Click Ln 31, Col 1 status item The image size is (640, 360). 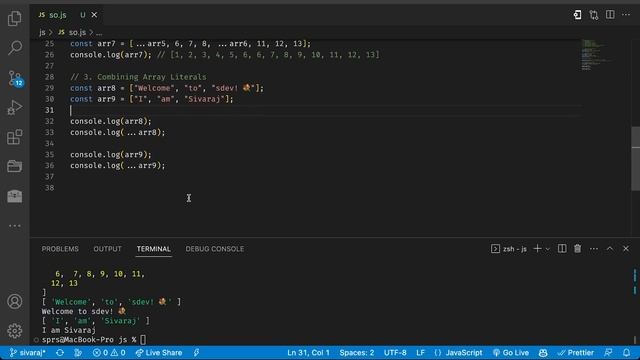click(x=308, y=353)
